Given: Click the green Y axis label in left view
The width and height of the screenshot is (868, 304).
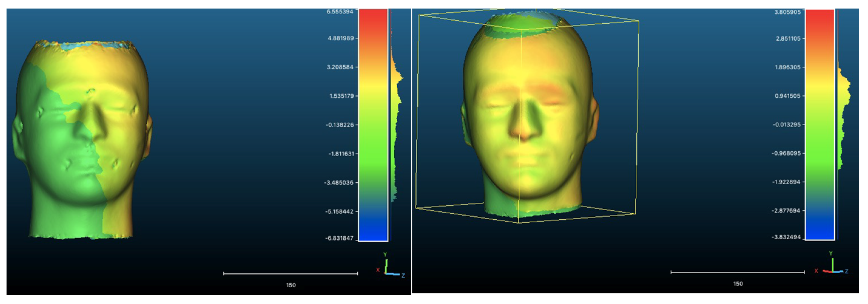Looking at the screenshot, I should click(385, 255).
